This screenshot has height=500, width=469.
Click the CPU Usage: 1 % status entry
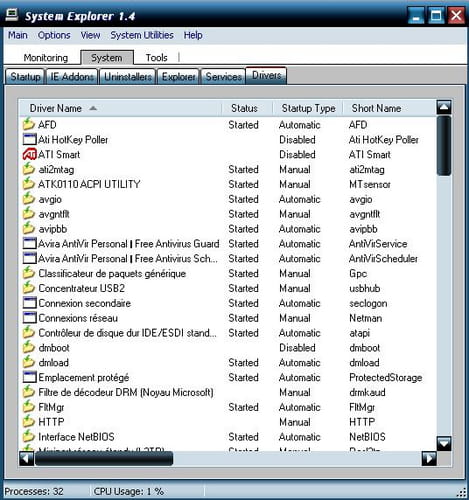[x=128, y=491]
